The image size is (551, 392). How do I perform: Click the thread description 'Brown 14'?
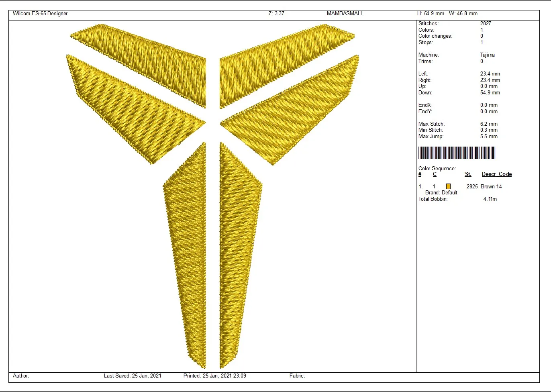[491, 186]
